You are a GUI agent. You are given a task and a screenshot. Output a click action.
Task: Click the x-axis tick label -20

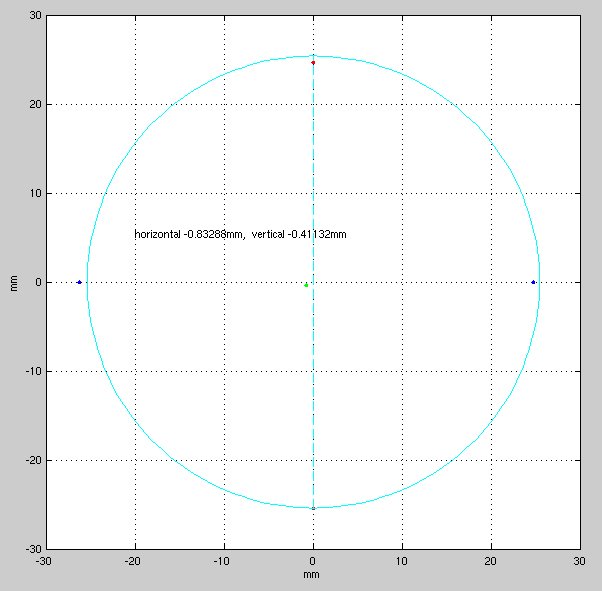(132, 561)
